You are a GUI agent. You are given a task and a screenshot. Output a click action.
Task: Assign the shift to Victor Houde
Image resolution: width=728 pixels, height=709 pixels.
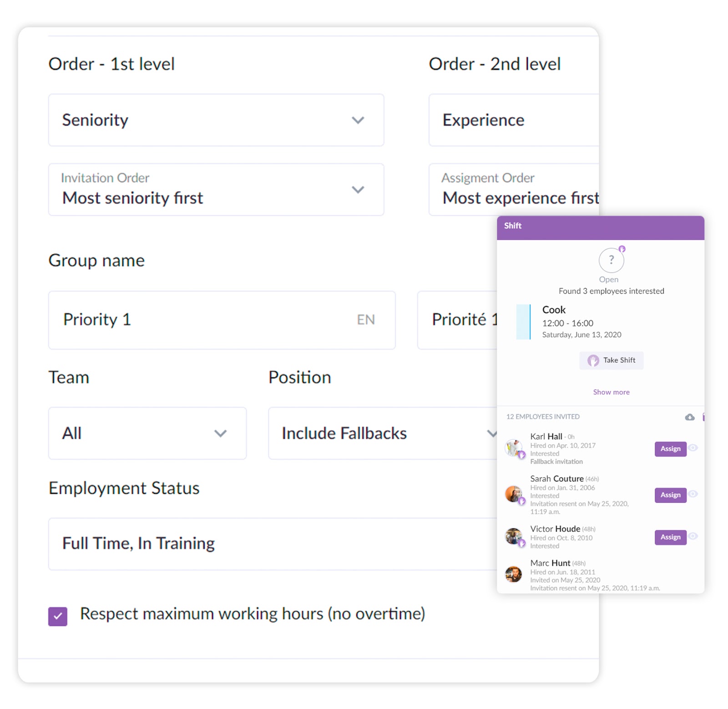pos(670,537)
